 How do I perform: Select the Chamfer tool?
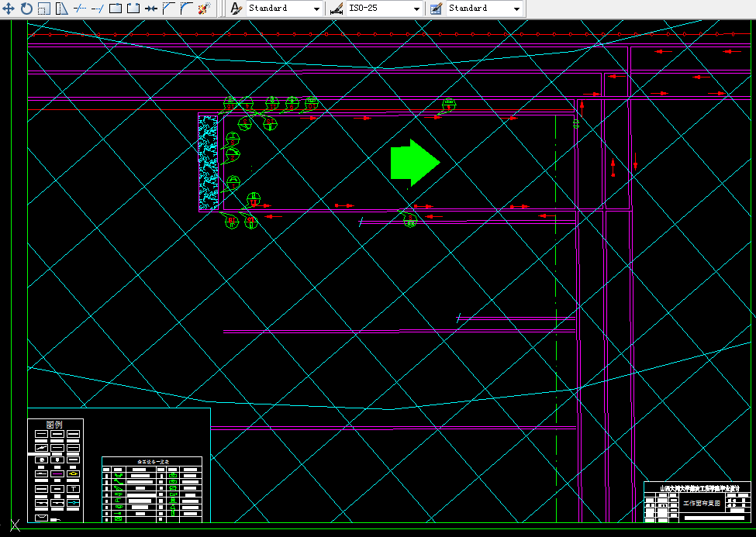pyautogui.click(x=169, y=9)
